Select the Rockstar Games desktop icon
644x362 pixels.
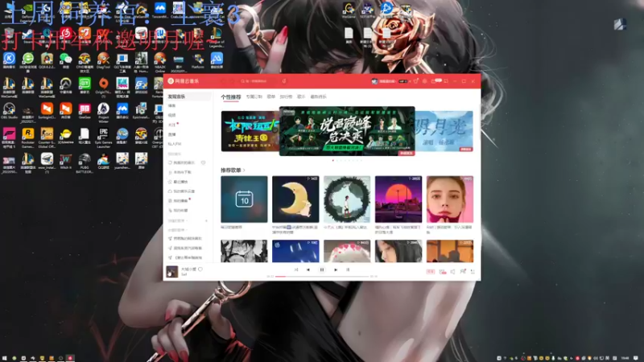pos(27,138)
